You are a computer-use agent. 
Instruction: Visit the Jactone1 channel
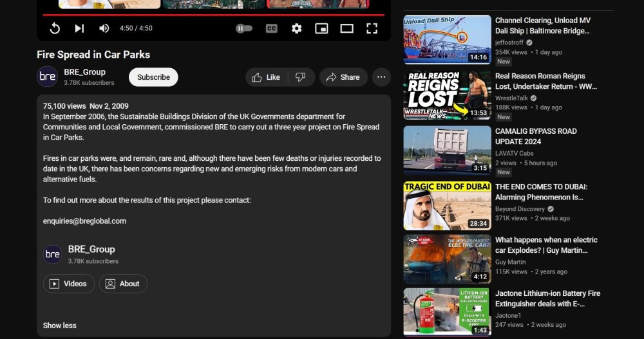click(x=507, y=315)
